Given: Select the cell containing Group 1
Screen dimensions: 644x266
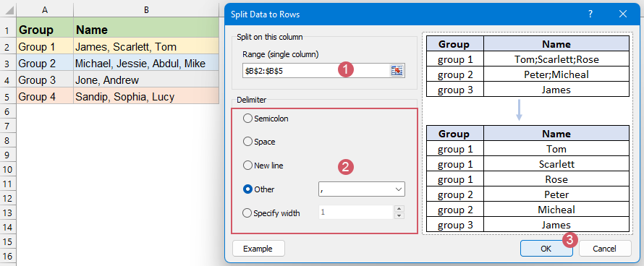Looking at the screenshot, I should point(45,47).
